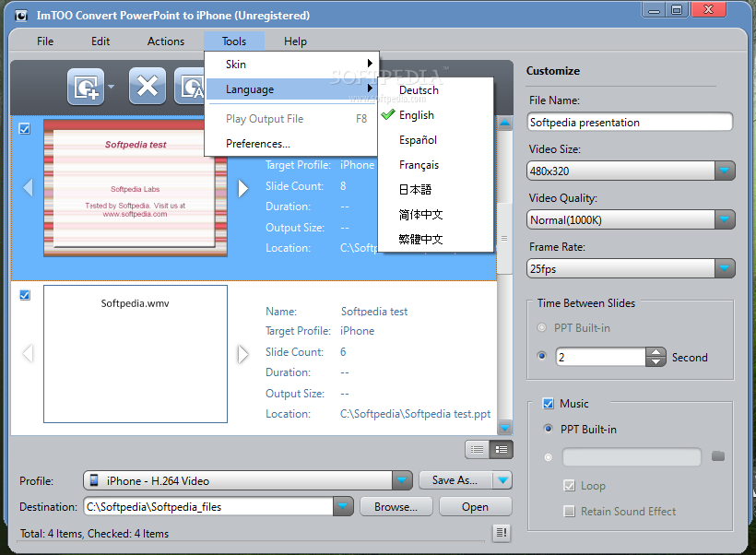The height and width of the screenshot is (555, 756).
Task: Select Français language
Action: click(x=435, y=165)
